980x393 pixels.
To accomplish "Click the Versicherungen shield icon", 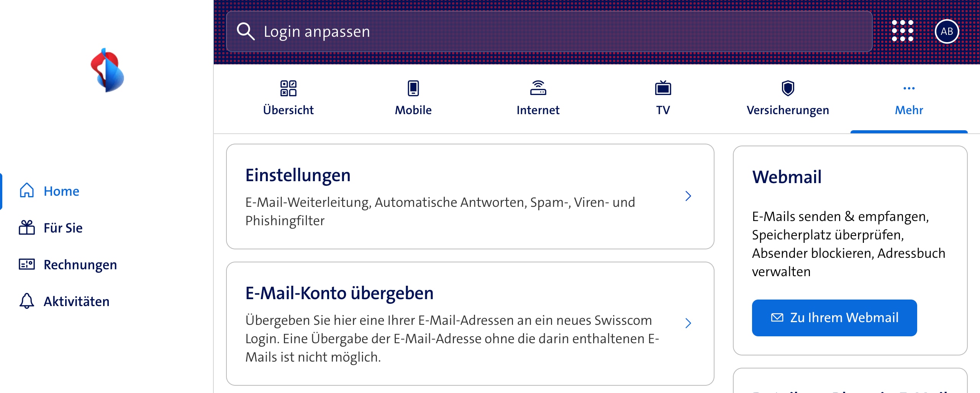I will 788,88.
